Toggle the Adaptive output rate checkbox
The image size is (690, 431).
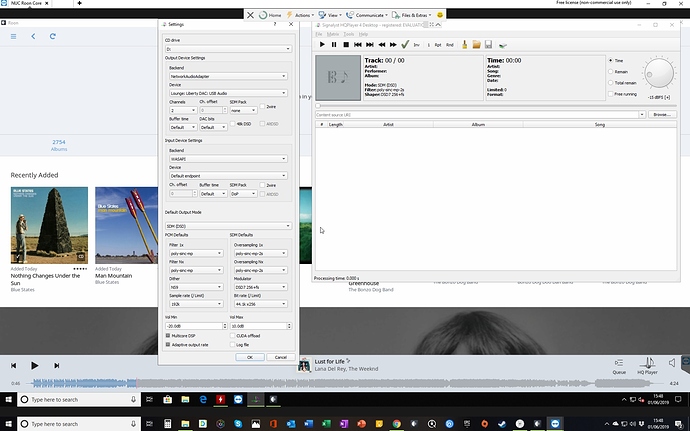[168, 345]
